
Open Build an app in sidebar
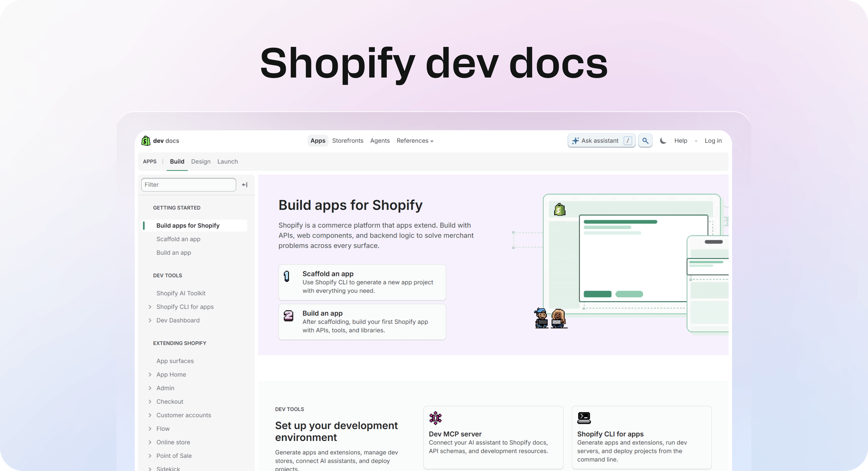point(174,252)
